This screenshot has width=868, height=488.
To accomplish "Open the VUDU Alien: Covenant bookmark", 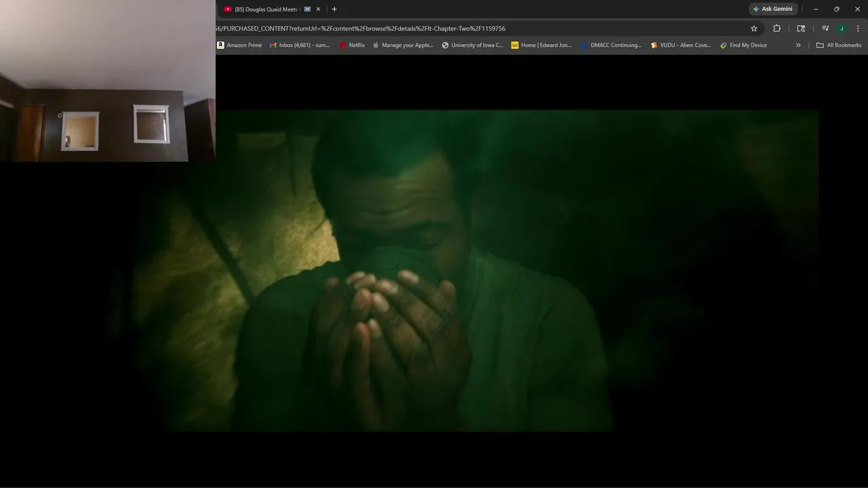I will [681, 45].
